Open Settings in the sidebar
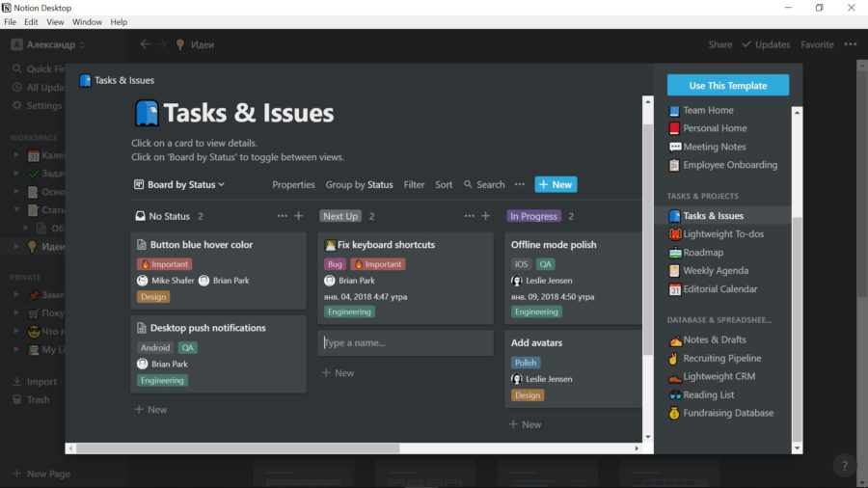The image size is (868, 488). 37,105
